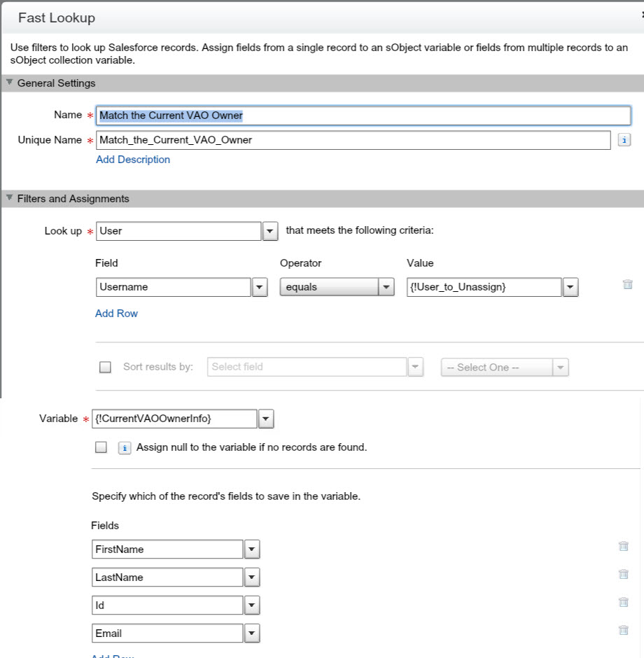This screenshot has width=644, height=658.
Task: Open the User_to_Unassign value dropdown
Action: 570,287
